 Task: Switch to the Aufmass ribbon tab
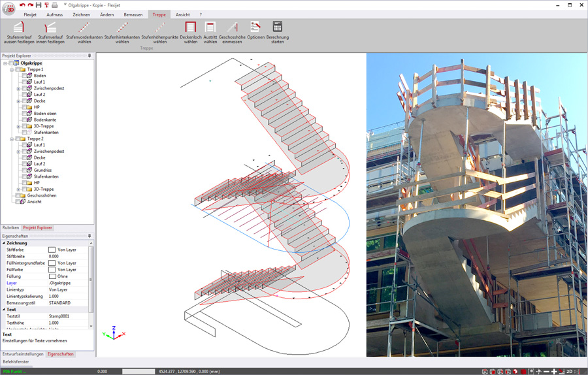55,14
